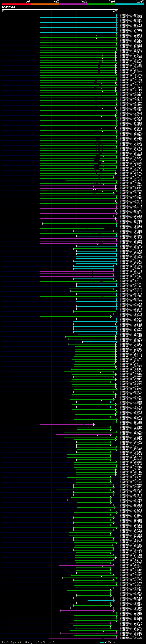Screen dimensions: 146x644
Task: Select the UniRef100_Q6Z5K6 label
Action: 131,82
